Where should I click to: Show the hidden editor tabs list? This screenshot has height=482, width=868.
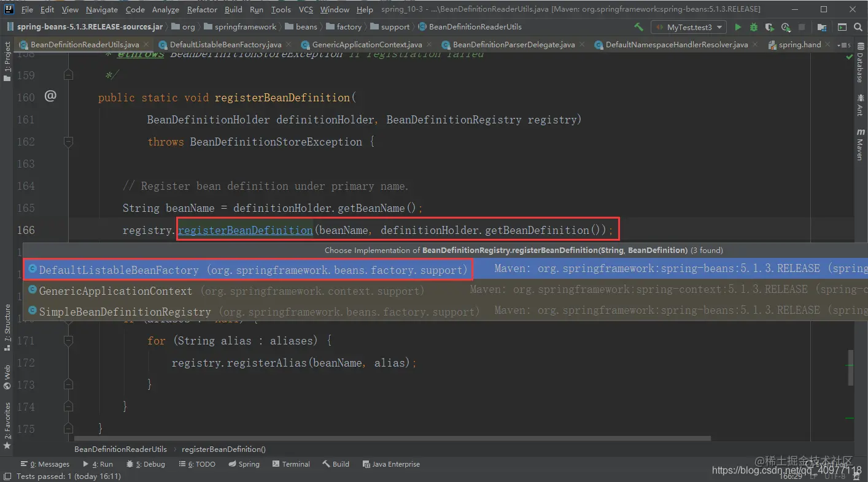point(844,45)
